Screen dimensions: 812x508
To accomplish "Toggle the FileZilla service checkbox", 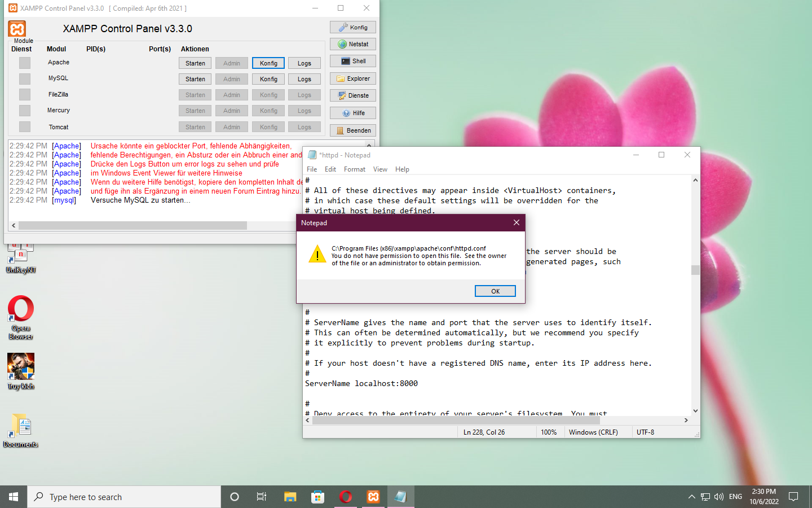I will point(25,94).
